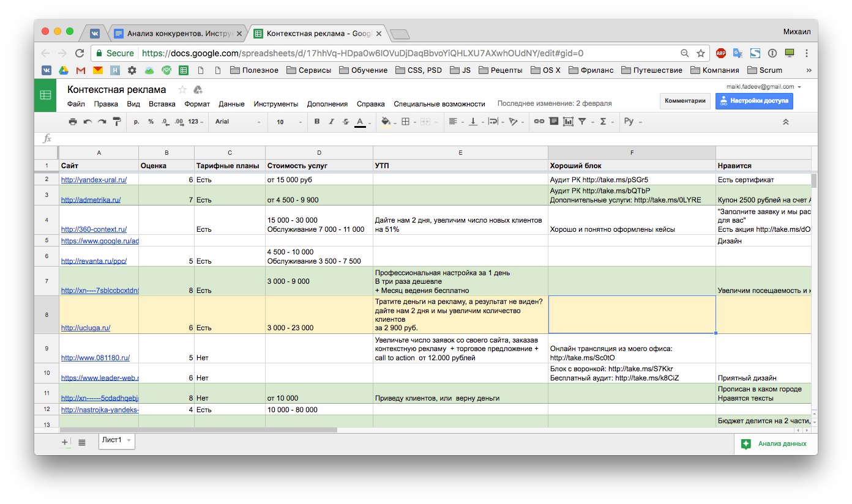The width and height of the screenshot is (852, 504).
Task: Format cell as currency (р.)
Action: tap(136, 122)
